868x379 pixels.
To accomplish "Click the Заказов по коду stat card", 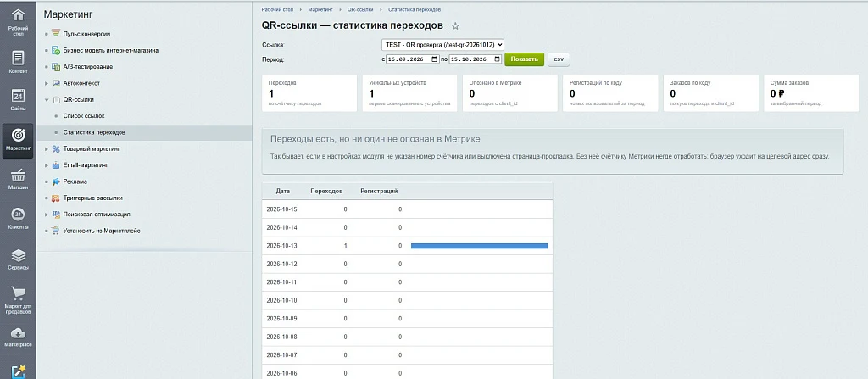I will point(711,93).
